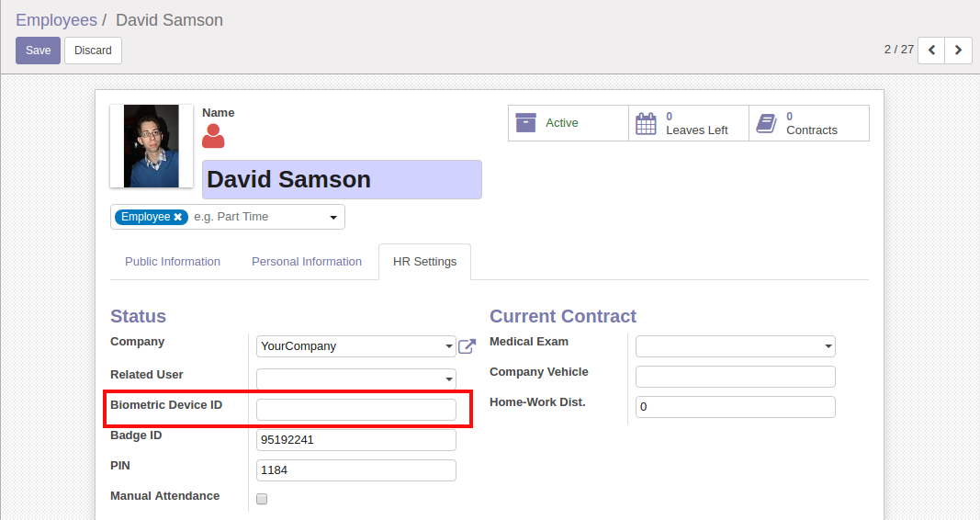Discard the employee changes
Image resolution: width=980 pixels, height=520 pixels.
[93, 51]
